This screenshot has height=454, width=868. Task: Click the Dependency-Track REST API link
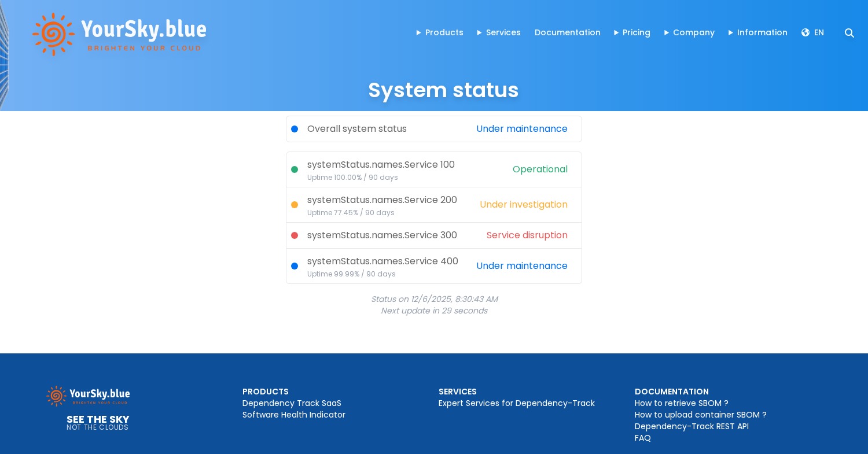pos(692,426)
